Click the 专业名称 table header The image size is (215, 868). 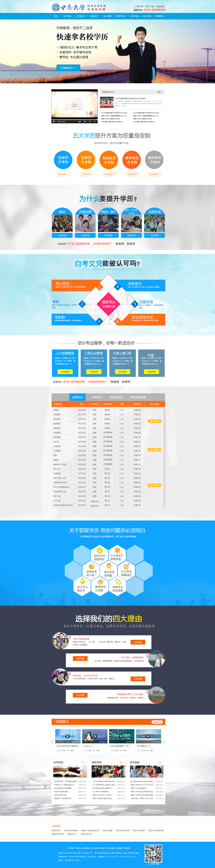(x=58, y=404)
